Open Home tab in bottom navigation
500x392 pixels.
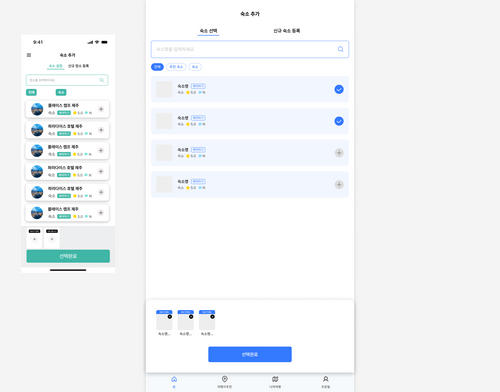174,382
